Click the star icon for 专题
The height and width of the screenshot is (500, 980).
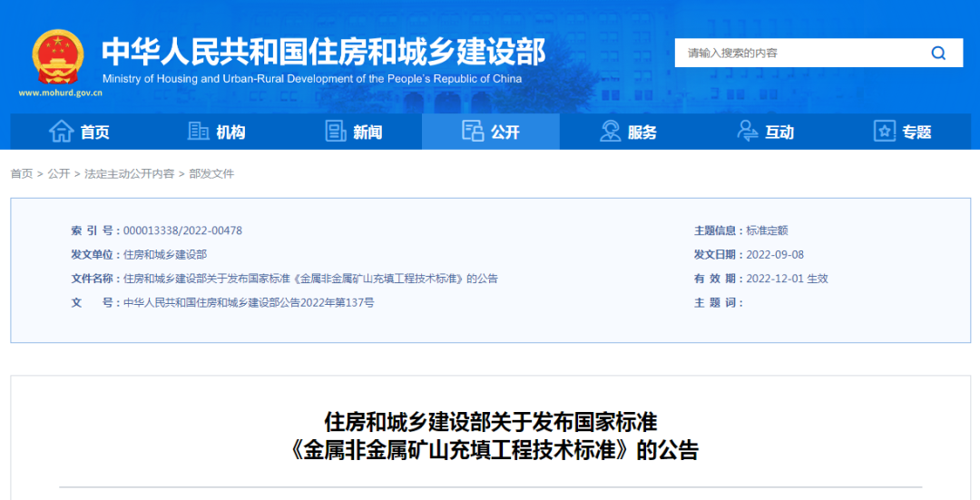[885, 132]
